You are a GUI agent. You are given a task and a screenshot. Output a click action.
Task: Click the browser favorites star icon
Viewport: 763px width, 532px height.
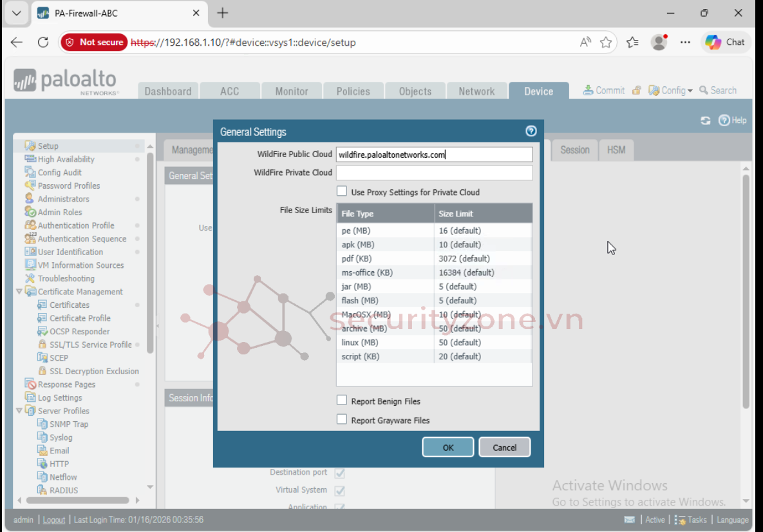[x=606, y=43]
